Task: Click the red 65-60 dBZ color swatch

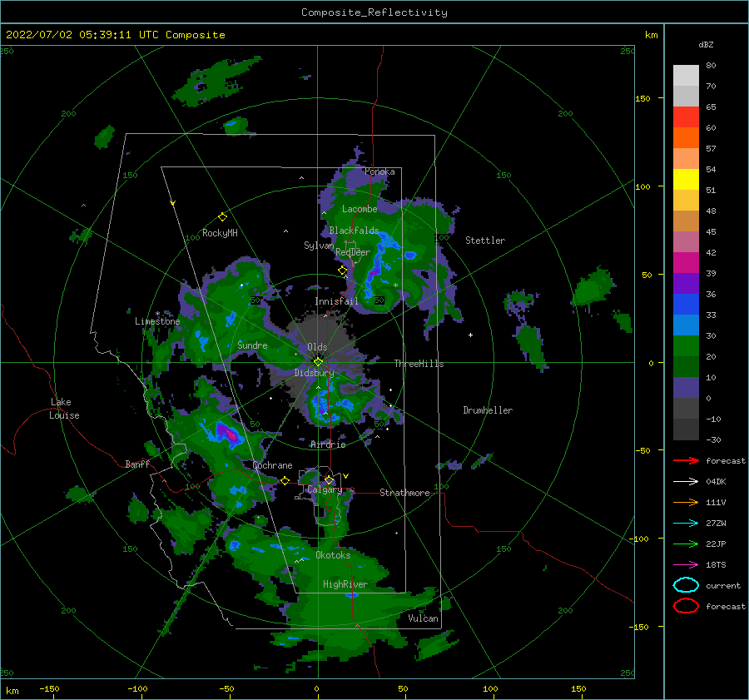Action: (686, 117)
